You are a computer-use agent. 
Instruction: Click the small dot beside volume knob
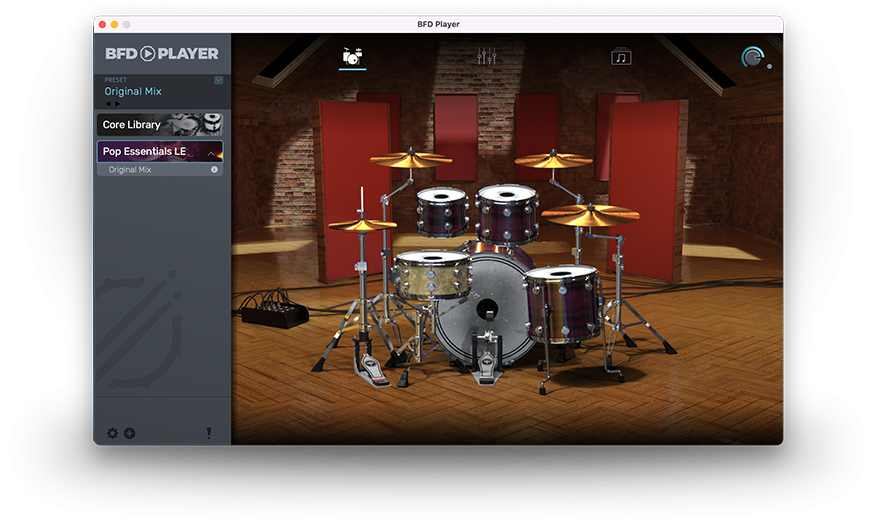coord(769,66)
